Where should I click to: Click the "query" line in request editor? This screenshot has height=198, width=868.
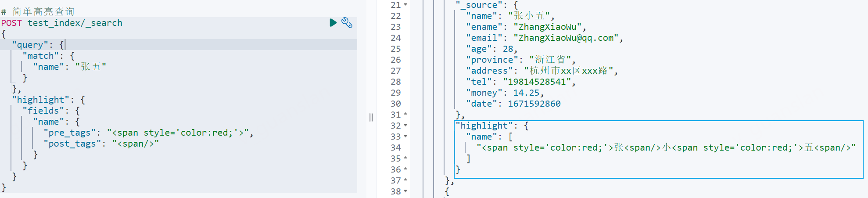pos(179,45)
